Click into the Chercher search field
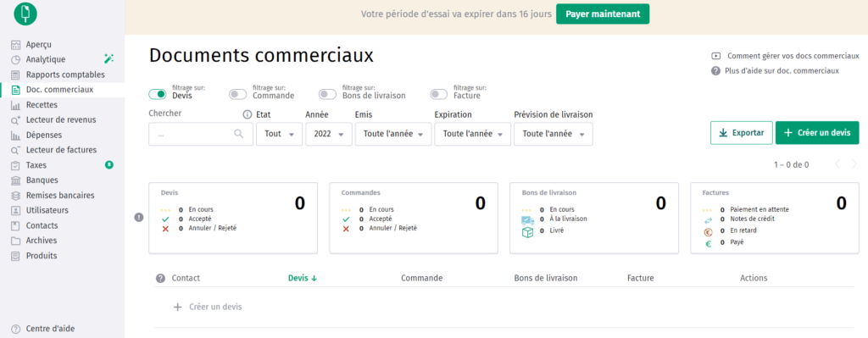 pos(200,134)
